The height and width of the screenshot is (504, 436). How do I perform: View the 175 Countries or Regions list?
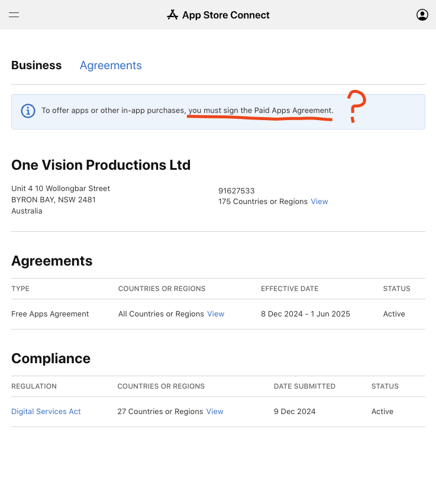click(x=319, y=201)
